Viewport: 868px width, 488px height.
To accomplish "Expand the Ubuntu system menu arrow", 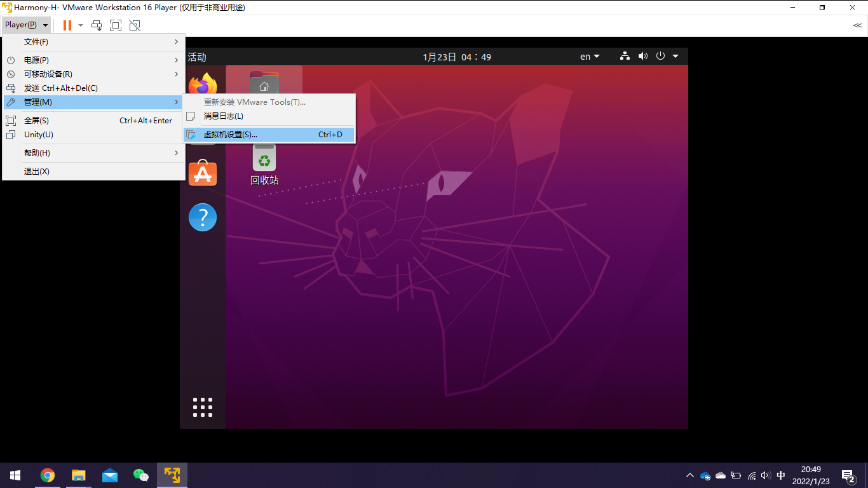I will [675, 57].
